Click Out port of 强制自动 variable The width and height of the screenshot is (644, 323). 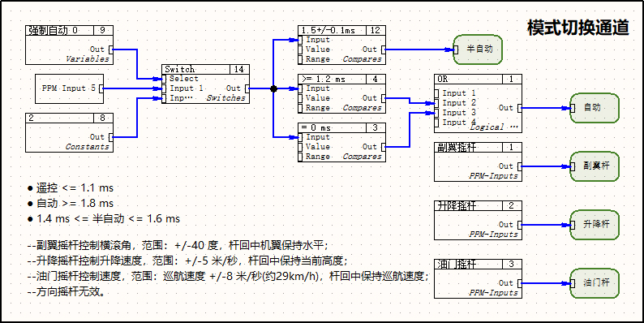(x=111, y=50)
